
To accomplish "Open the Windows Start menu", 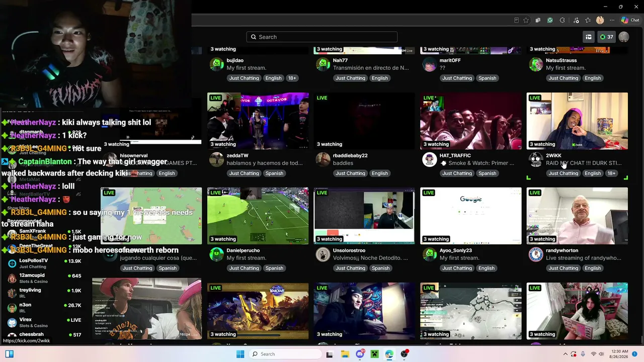I will (x=240, y=354).
